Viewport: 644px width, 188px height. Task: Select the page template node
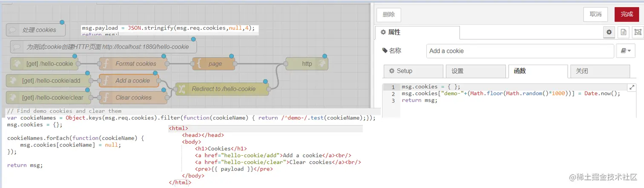213,64
